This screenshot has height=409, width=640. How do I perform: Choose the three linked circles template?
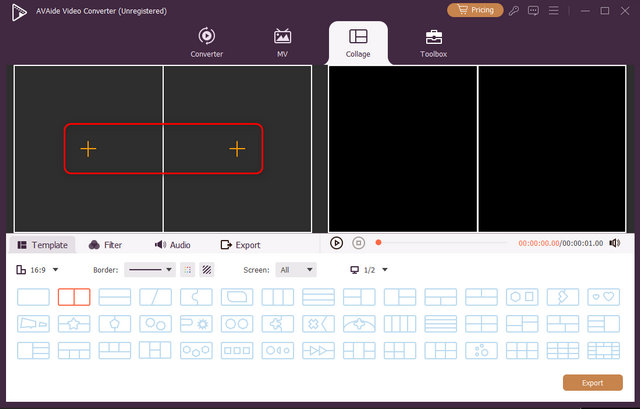(196, 350)
